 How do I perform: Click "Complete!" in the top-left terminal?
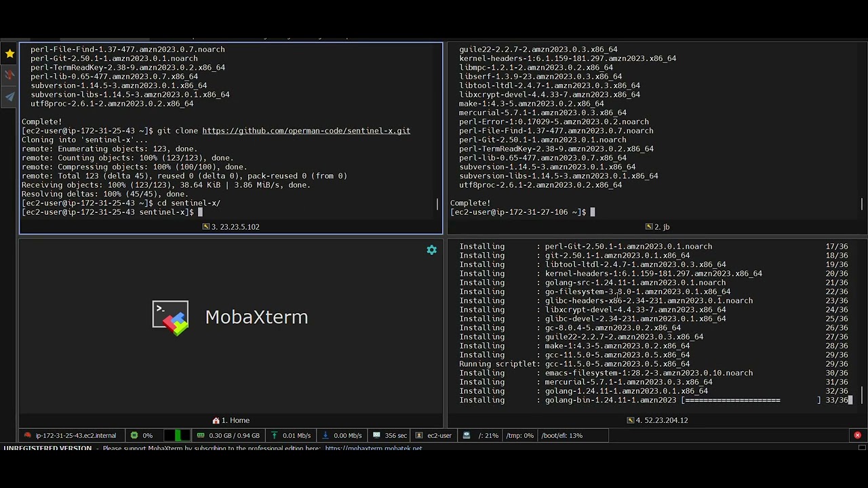(x=42, y=122)
